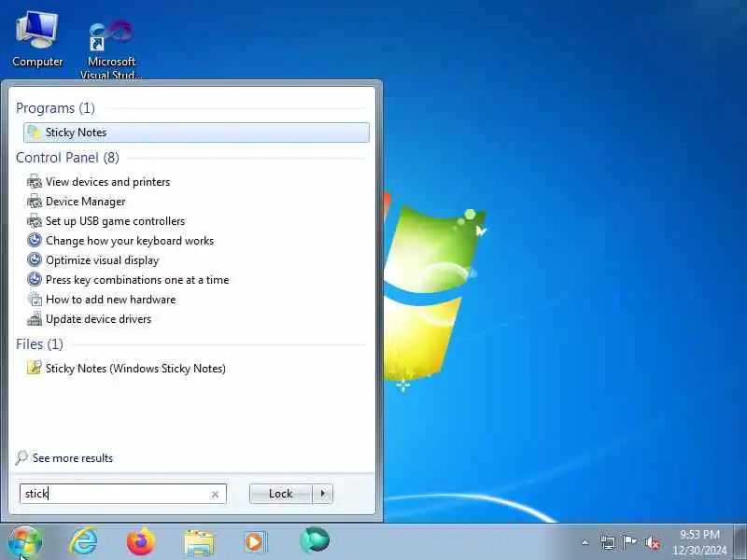747x560 pixels.
Task: Open Update device drivers
Action: click(x=98, y=318)
